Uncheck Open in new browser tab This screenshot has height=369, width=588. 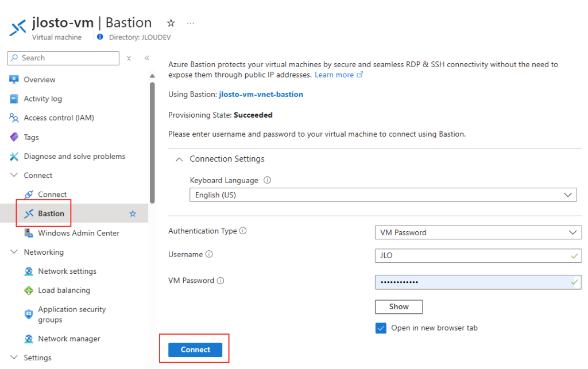coord(381,328)
